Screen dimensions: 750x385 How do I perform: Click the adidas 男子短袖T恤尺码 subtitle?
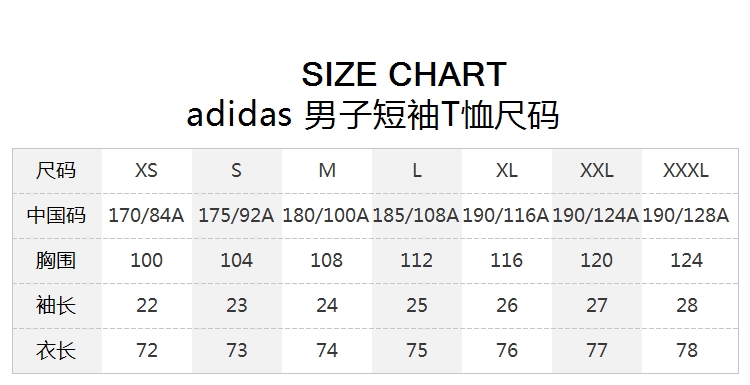[x=373, y=115]
